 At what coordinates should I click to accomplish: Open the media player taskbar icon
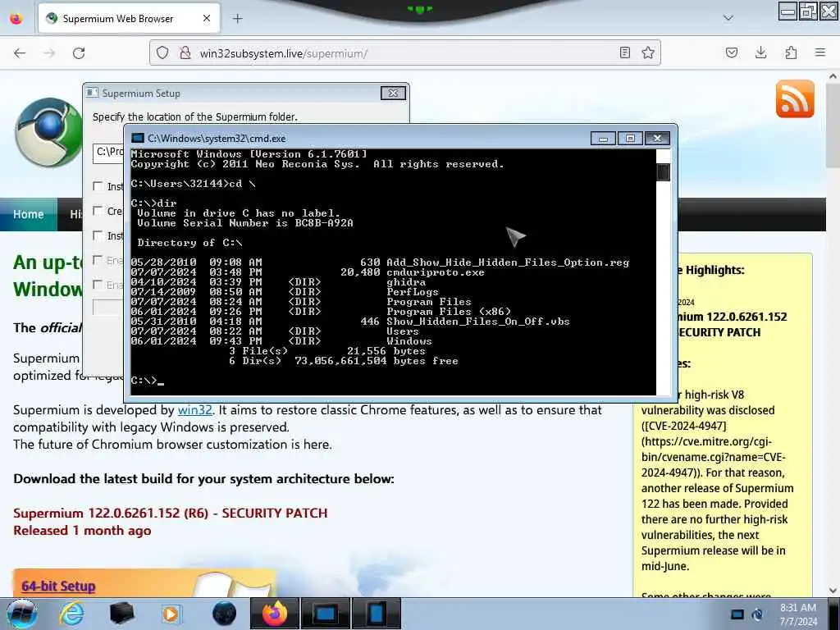(171, 614)
